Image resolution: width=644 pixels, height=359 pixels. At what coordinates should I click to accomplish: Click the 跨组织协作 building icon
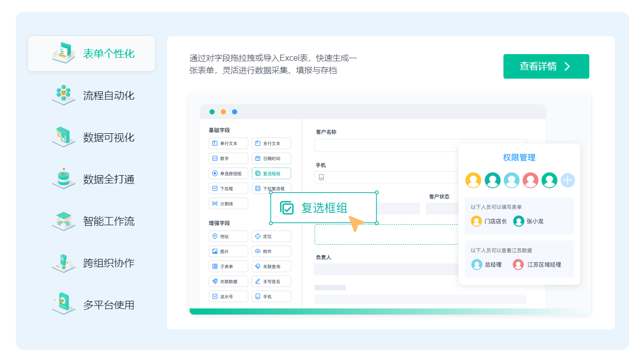click(x=63, y=262)
